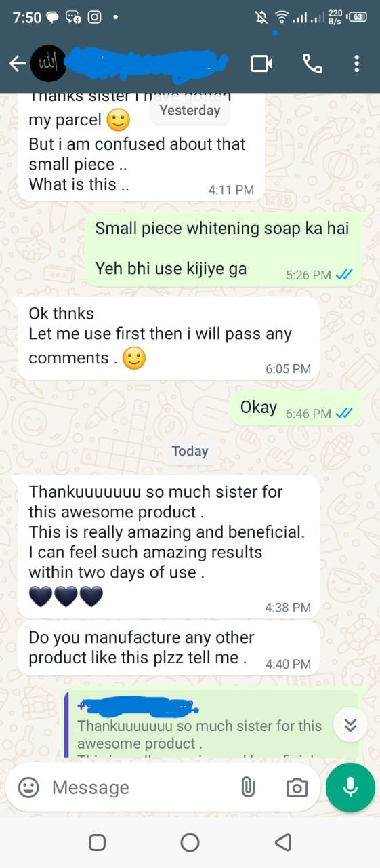The height and width of the screenshot is (868, 380).
Task: Tap the Android recent apps square button
Action: [x=97, y=842]
